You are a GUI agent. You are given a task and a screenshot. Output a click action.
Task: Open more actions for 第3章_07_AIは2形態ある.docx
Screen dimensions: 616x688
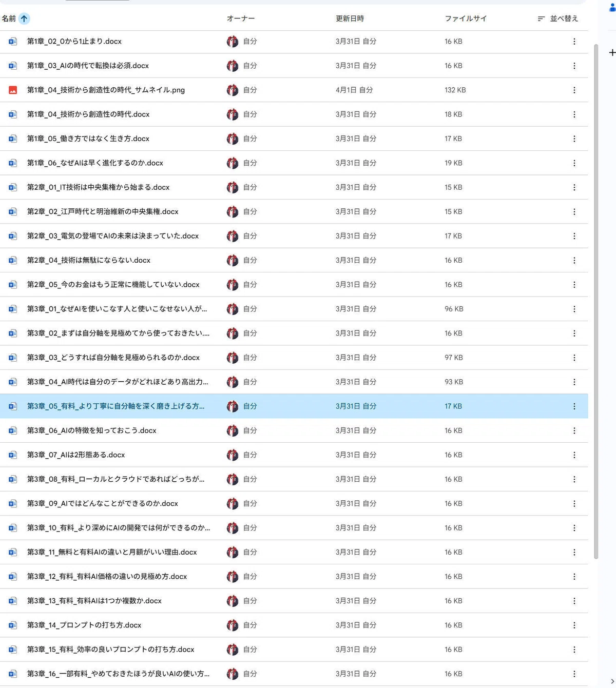574,455
